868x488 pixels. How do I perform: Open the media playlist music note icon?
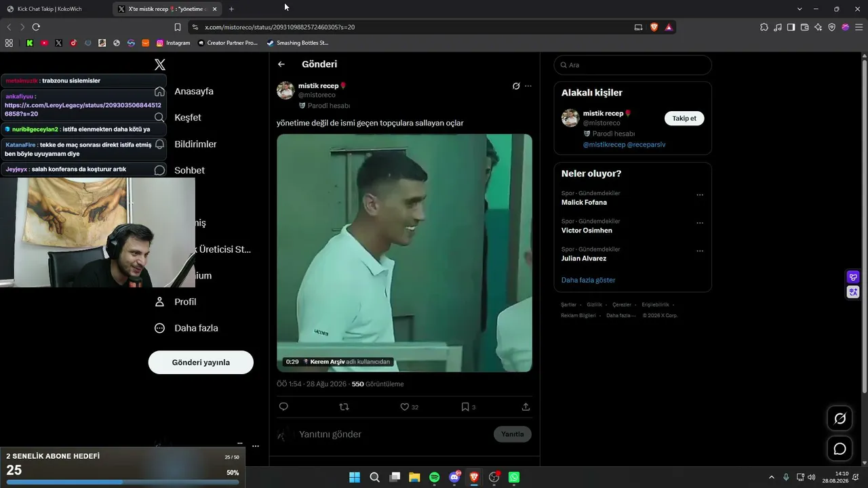point(778,27)
